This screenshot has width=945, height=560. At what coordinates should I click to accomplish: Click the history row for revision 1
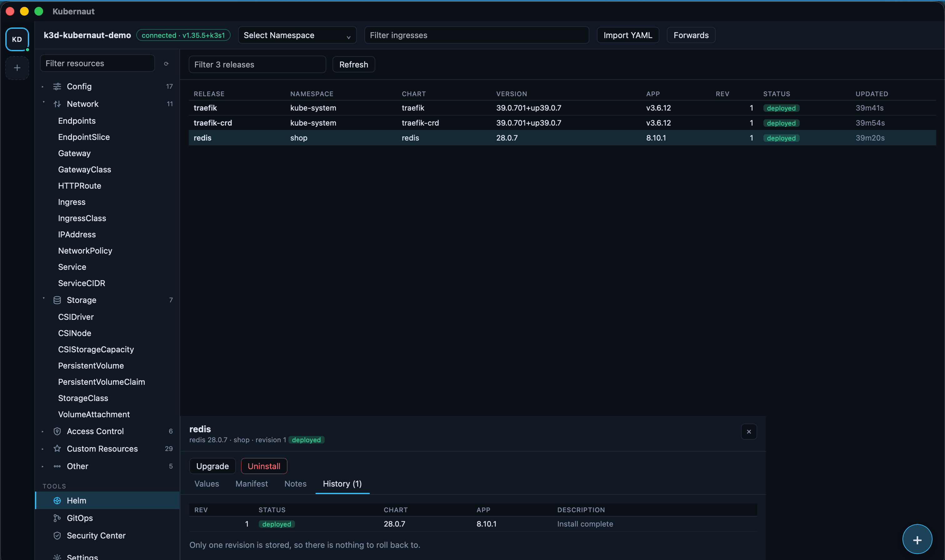(x=473, y=524)
